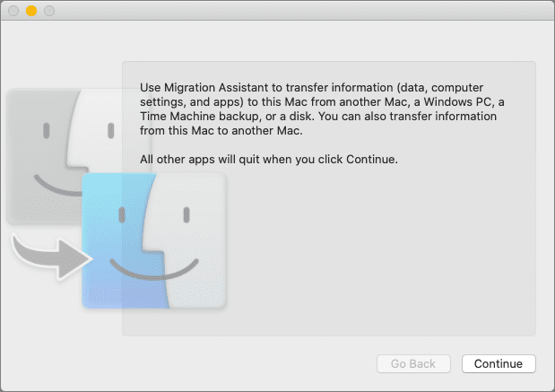Click the Continue button
This screenshot has width=555, height=392.
click(498, 363)
